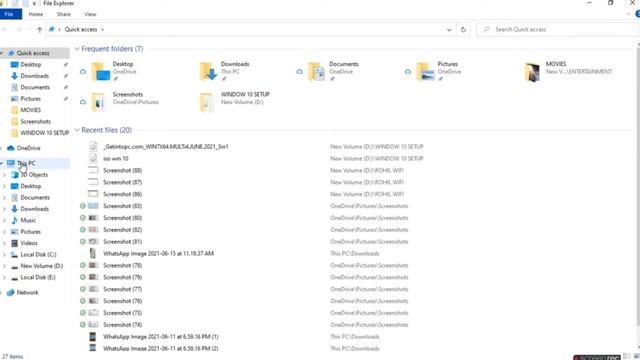Click the Up one level arrow
The width and height of the screenshot is (640, 360).
[x=40, y=29]
